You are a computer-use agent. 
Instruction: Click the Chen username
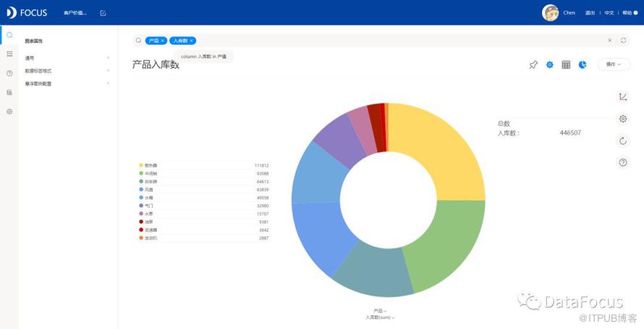pyautogui.click(x=569, y=13)
